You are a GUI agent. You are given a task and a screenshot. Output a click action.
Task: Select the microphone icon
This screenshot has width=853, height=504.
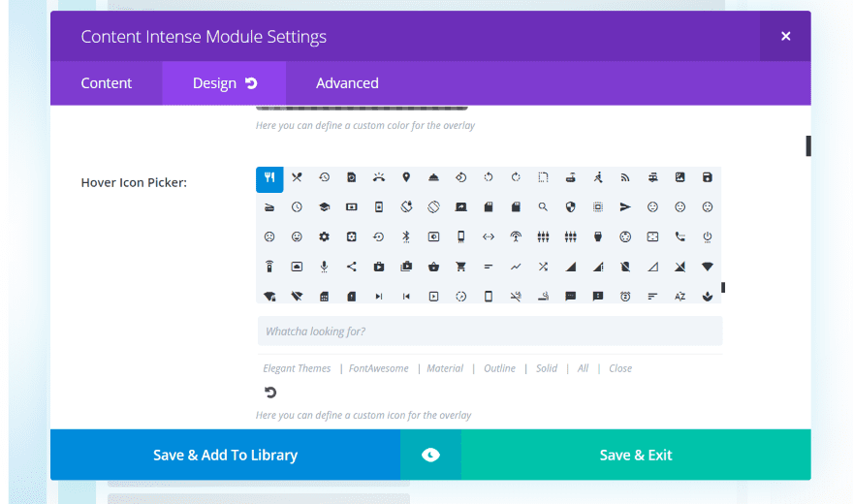coord(324,267)
